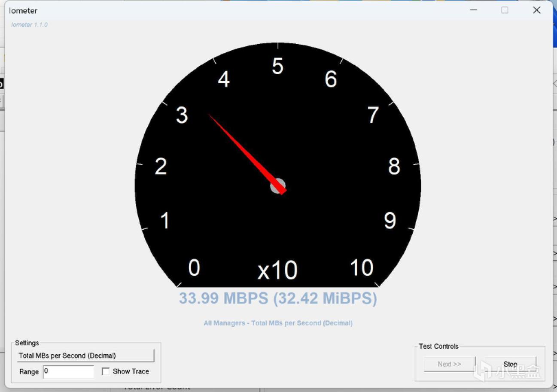The height and width of the screenshot is (392, 557).
Task: Click the number 0 on the gauge dial
Action: point(194,267)
